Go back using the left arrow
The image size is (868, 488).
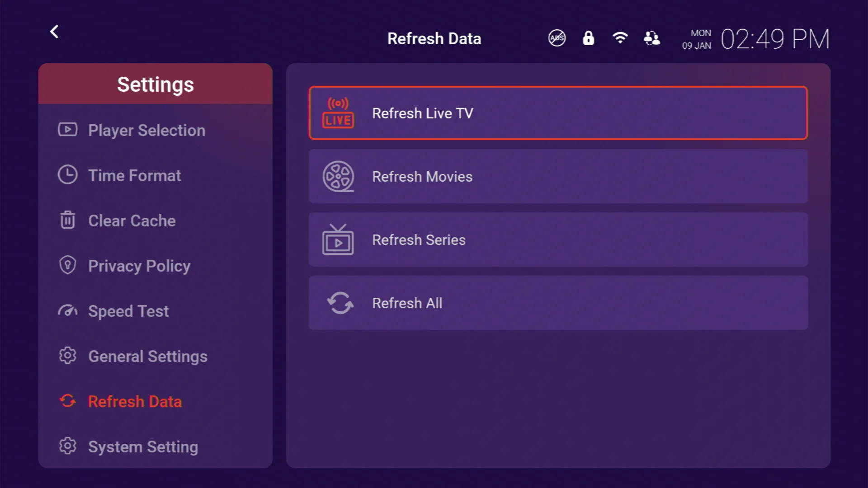54,32
